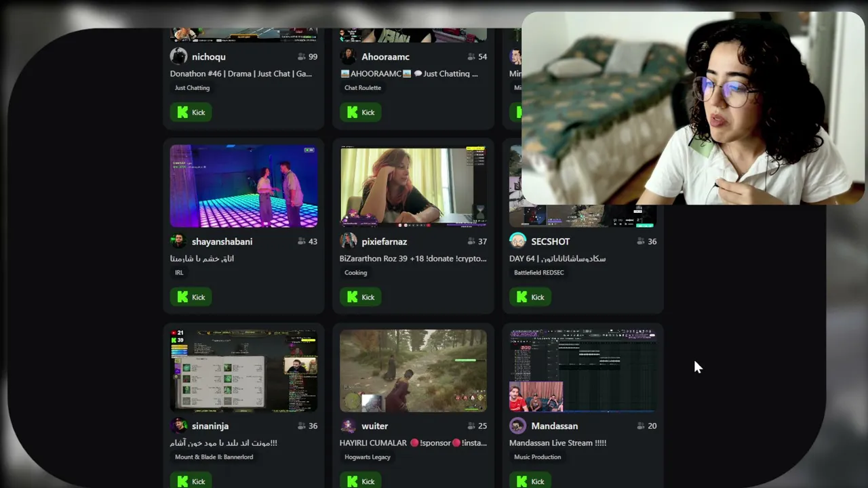Open the sinaninja username

click(210, 426)
